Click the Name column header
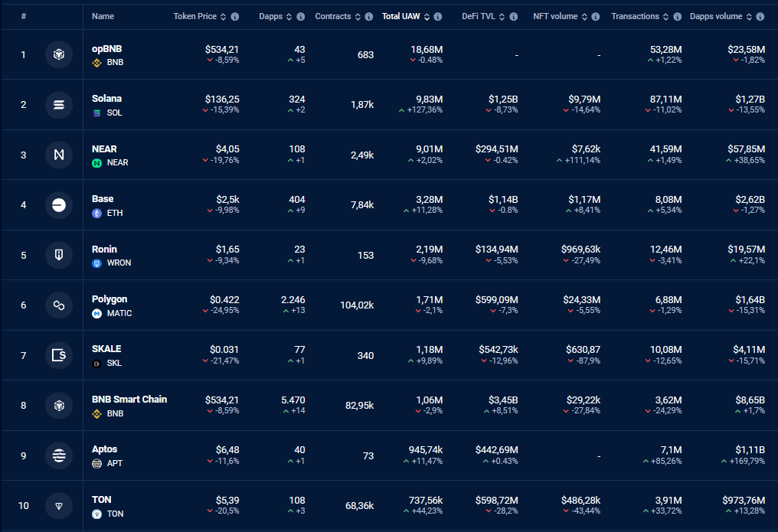778x532 pixels. (103, 16)
